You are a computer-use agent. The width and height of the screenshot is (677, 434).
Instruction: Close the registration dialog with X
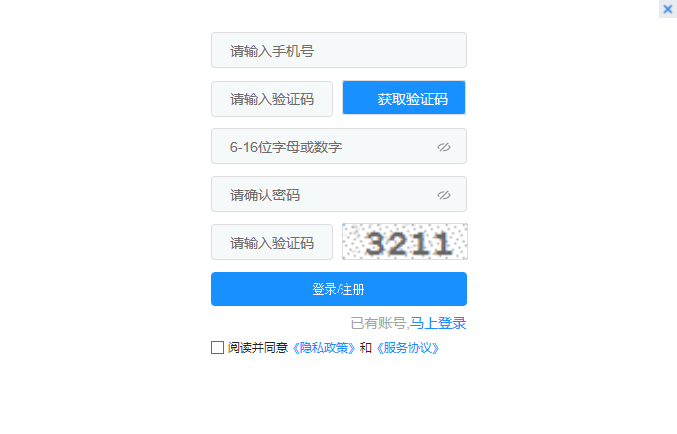coord(668,9)
